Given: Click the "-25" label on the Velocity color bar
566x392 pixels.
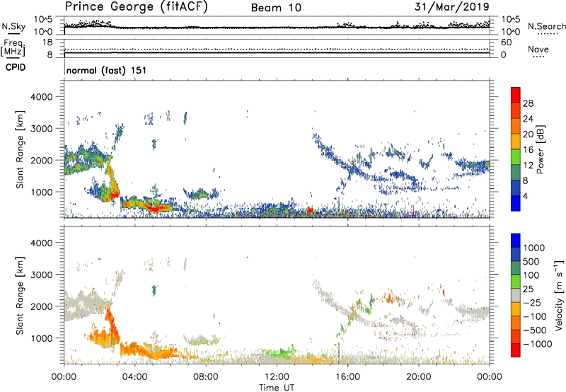Looking at the screenshot, I should point(532,303).
